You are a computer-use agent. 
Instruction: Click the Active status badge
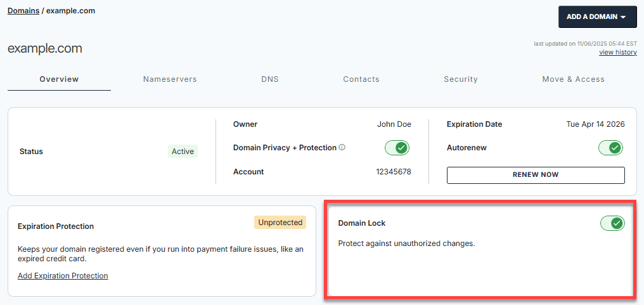click(183, 152)
